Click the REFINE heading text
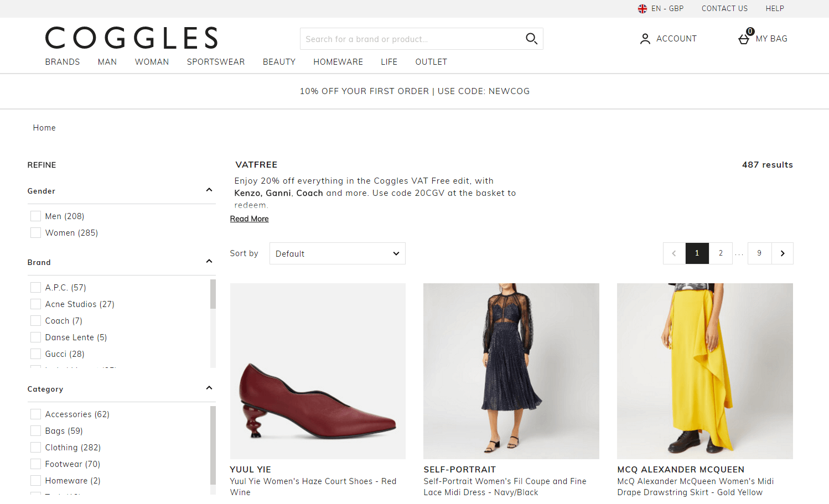This screenshot has height=504, width=829. coord(42,165)
